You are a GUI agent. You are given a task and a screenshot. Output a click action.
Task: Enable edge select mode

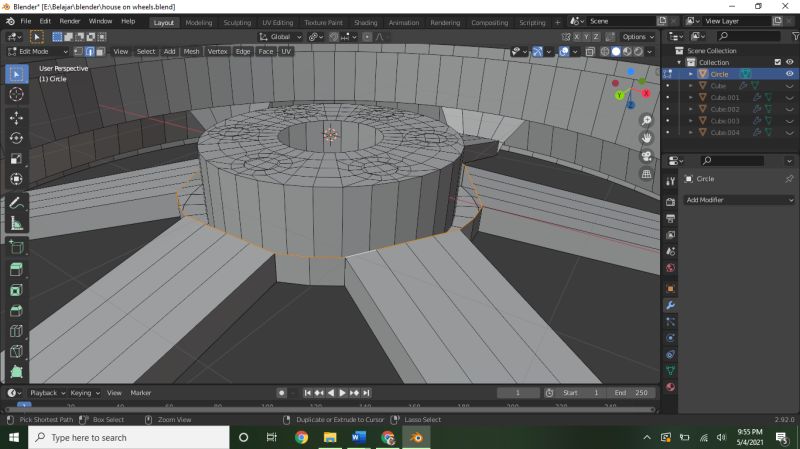click(89, 52)
